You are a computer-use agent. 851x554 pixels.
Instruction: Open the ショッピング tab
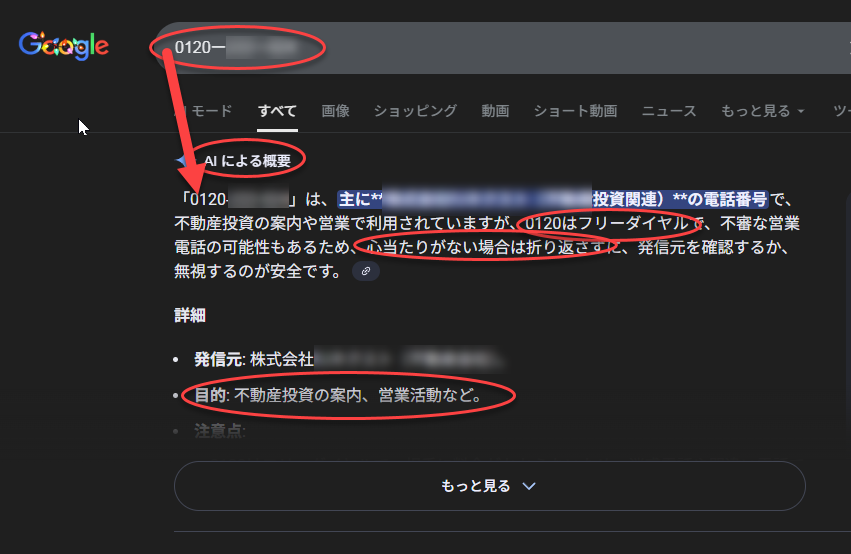pyautogui.click(x=415, y=111)
